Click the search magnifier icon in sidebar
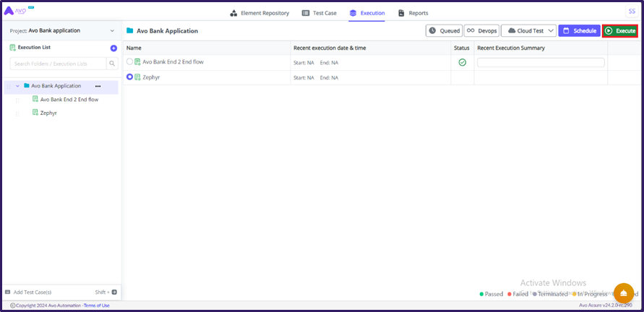The height and width of the screenshot is (312, 644). click(x=112, y=64)
